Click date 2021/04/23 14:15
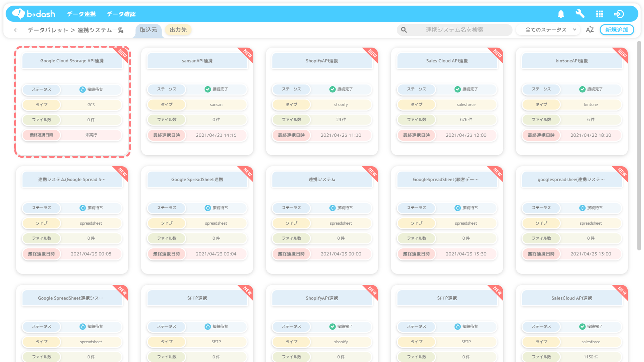 pos(216,135)
